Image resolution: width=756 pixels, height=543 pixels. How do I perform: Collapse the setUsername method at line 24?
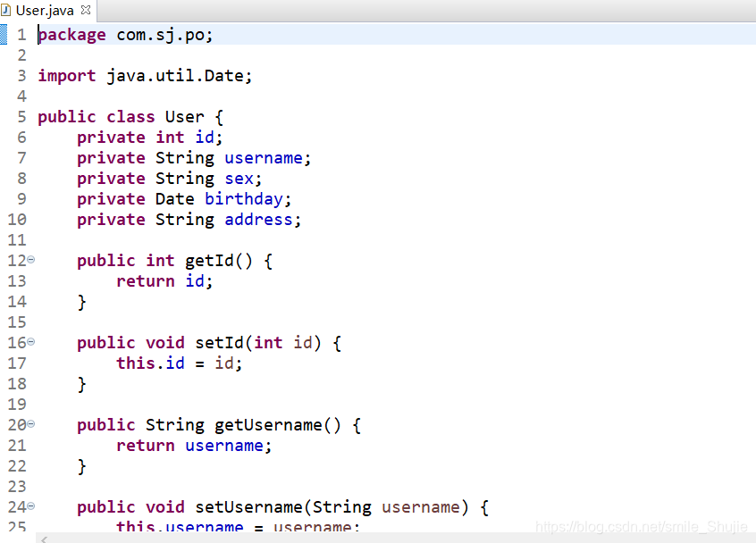click(31, 506)
